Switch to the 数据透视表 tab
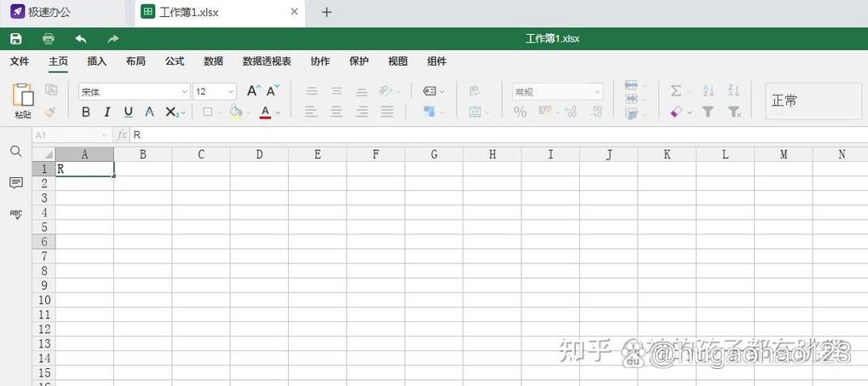The image size is (868, 386). (267, 61)
